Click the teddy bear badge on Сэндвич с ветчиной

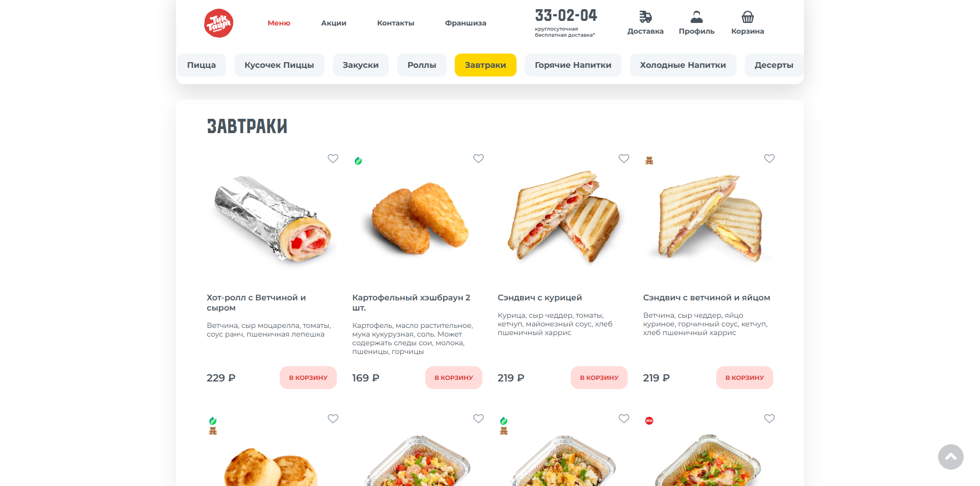[649, 161]
